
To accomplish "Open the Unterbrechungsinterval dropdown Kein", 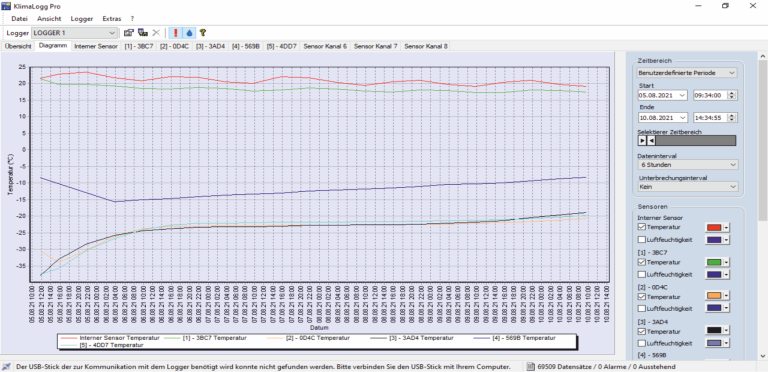I will (x=688, y=186).
